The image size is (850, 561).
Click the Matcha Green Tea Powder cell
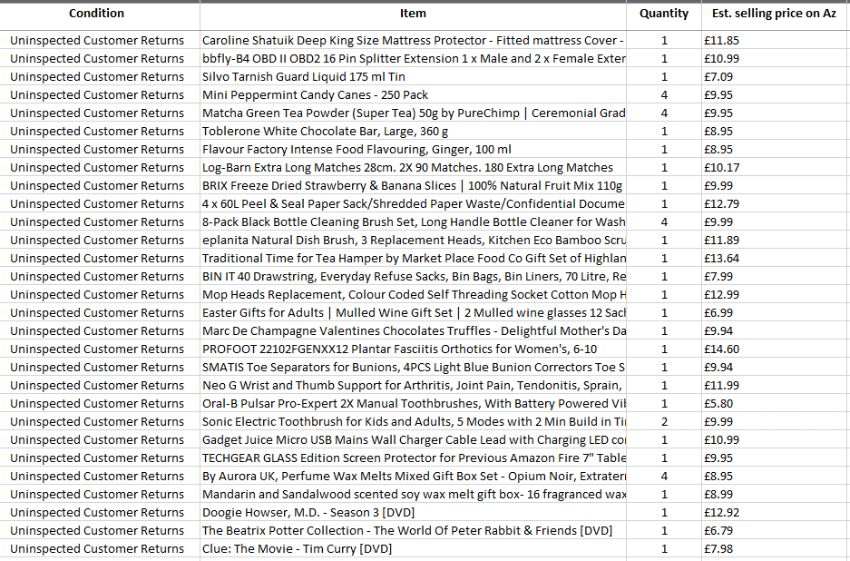pos(413,113)
